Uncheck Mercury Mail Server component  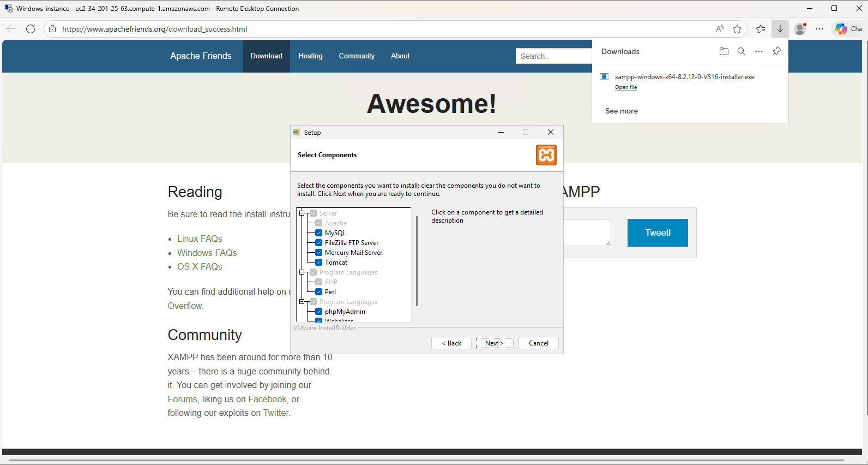click(x=319, y=253)
